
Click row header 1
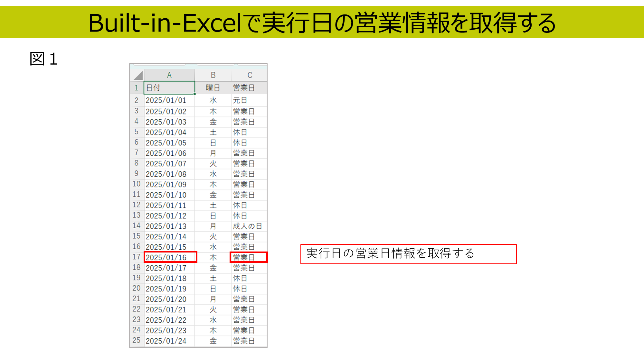tap(137, 88)
